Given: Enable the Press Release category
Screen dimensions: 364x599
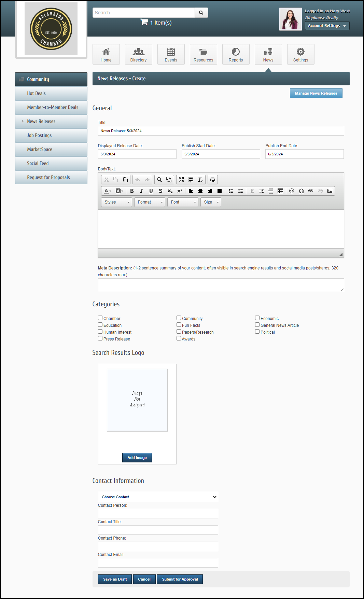Looking at the screenshot, I should click(100, 338).
